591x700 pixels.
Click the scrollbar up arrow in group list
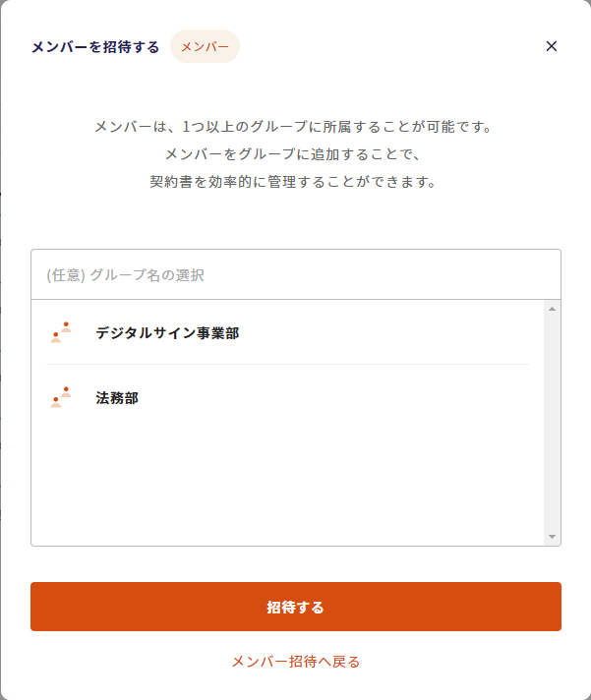click(x=553, y=309)
